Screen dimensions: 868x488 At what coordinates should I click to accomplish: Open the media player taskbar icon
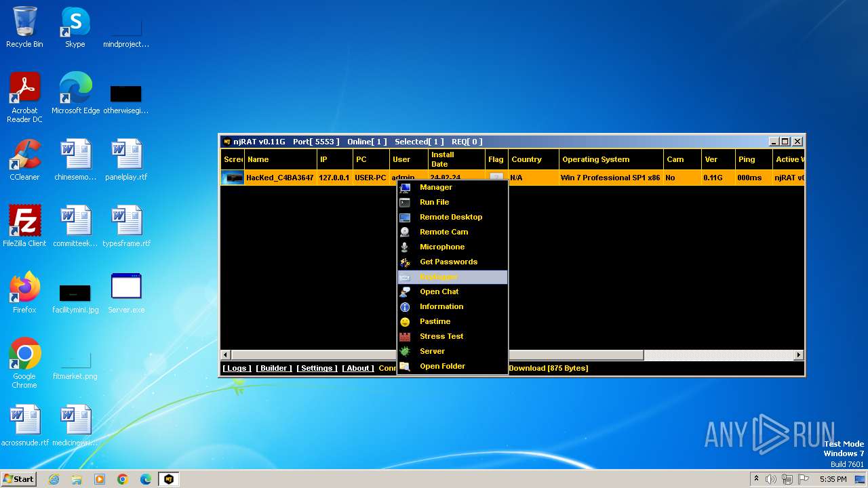click(100, 479)
